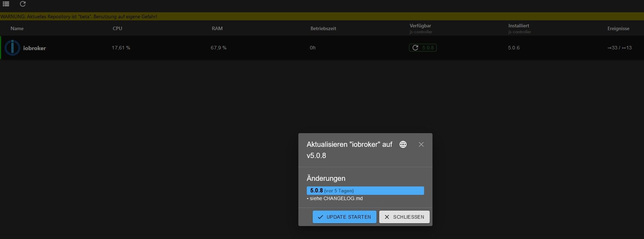The width and height of the screenshot is (644, 239).
Task: Close the update dialog with the X icon
Action: pos(421,144)
